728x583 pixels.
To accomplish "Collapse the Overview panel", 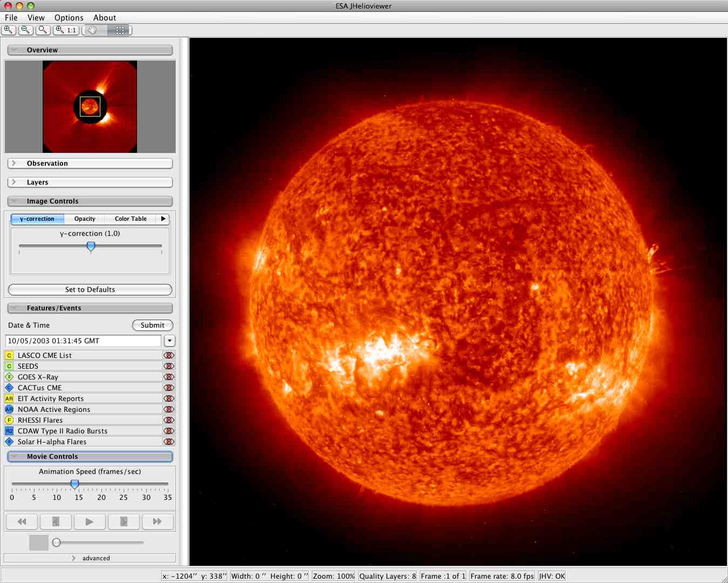I will 90,50.
